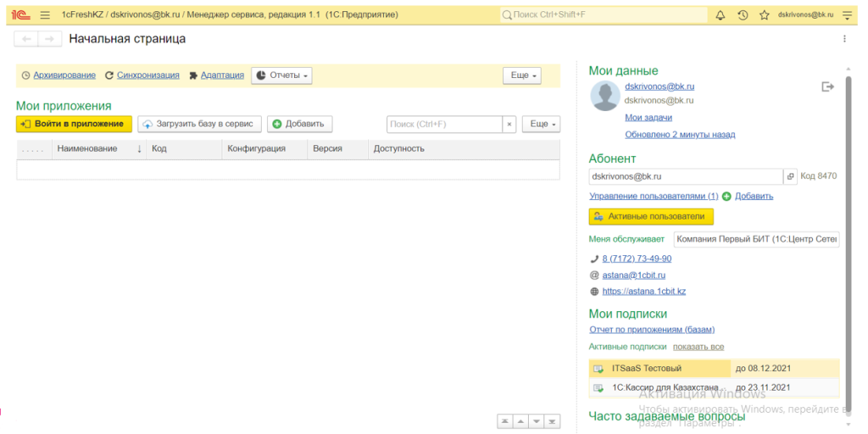Open service settings icon at top right
The image size is (868, 434).
click(847, 15)
